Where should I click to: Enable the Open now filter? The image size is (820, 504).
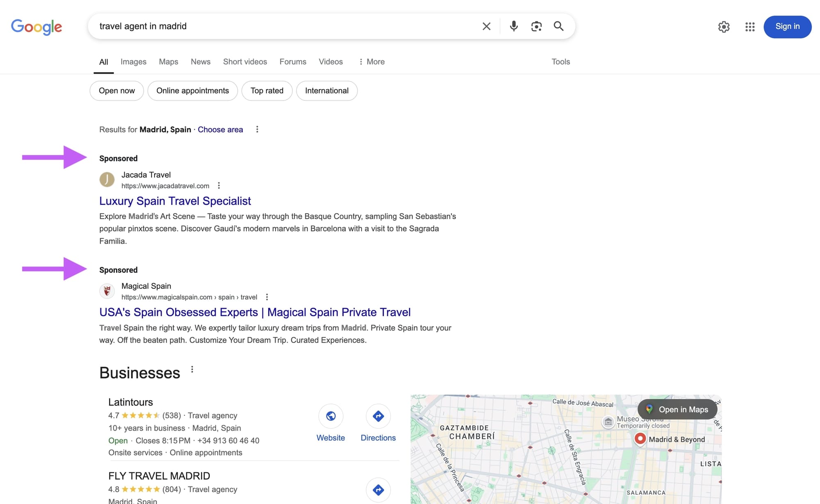[x=116, y=91]
